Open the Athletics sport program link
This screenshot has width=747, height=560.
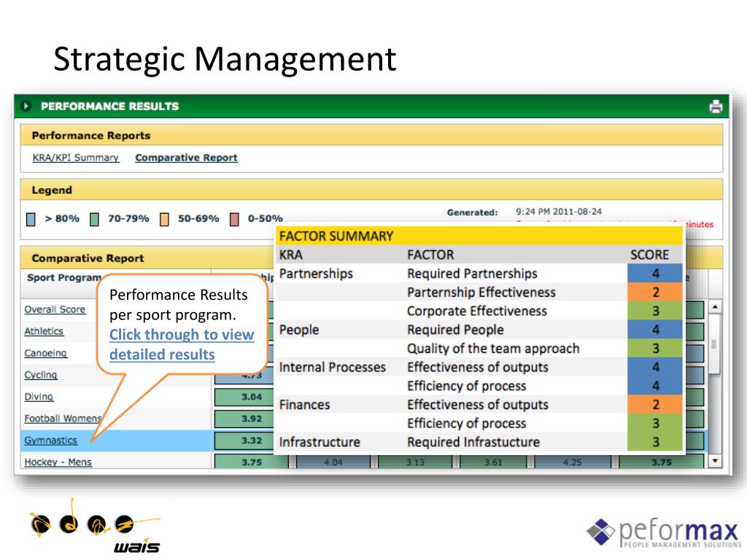coord(44,332)
